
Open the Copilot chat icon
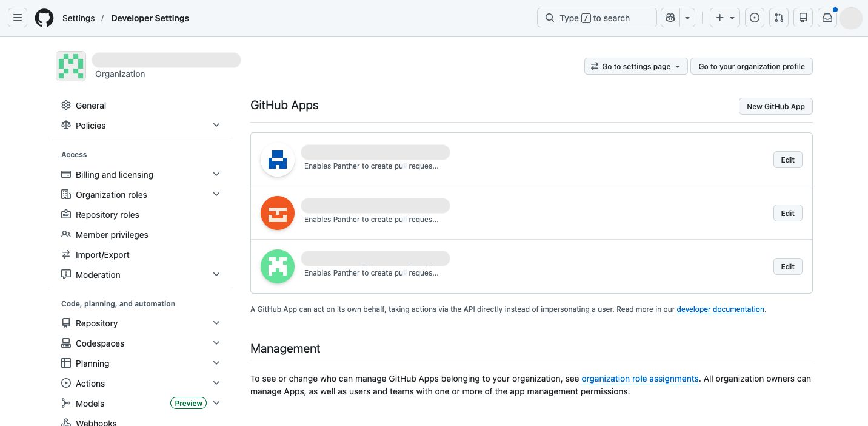[670, 18]
